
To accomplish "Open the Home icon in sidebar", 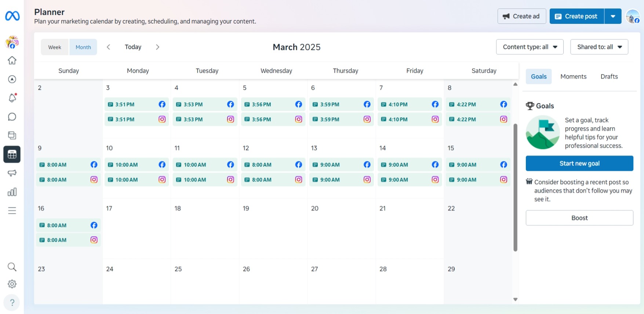I will [12, 61].
